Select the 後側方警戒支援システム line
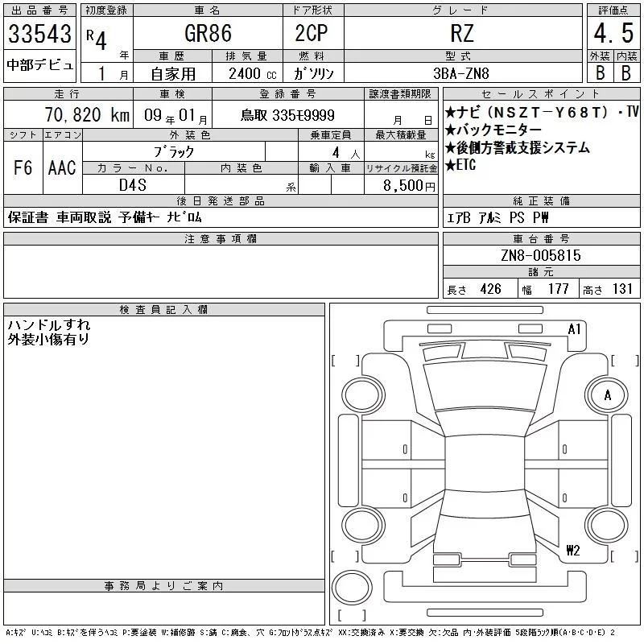 [518, 147]
